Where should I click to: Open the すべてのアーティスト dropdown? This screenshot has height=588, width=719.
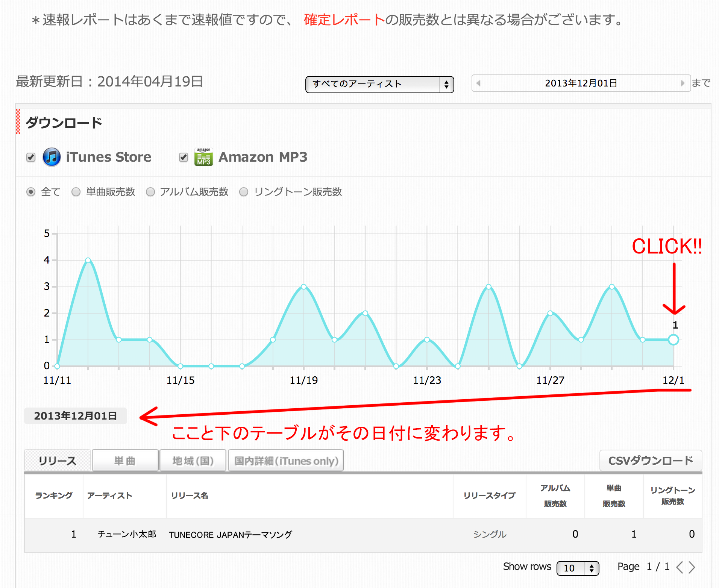point(379,84)
